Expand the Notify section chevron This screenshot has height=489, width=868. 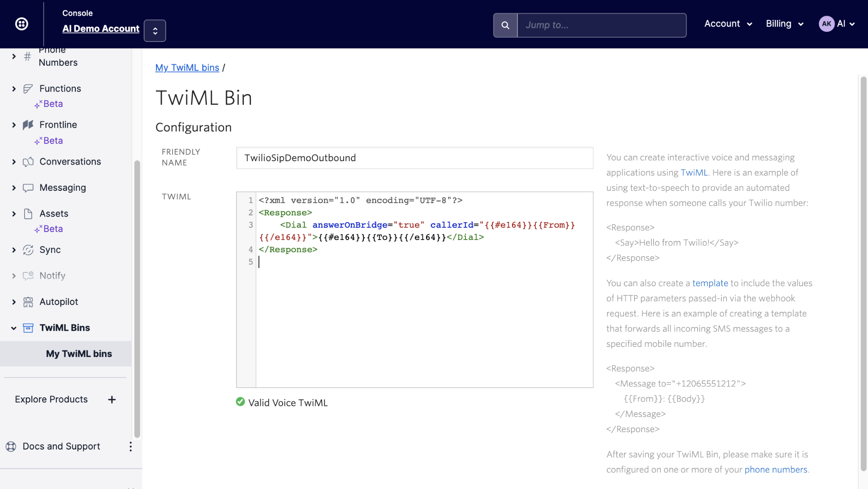tap(14, 276)
